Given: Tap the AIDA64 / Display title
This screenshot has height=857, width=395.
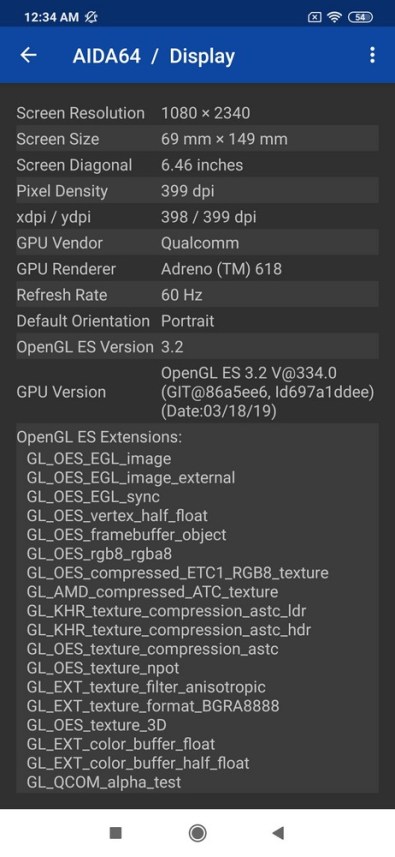Looking at the screenshot, I should coord(154,56).
